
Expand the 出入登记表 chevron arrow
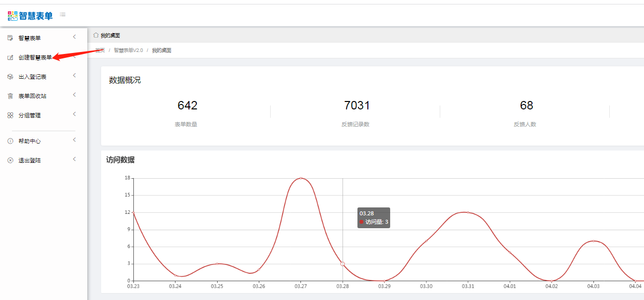coord(74,76)
